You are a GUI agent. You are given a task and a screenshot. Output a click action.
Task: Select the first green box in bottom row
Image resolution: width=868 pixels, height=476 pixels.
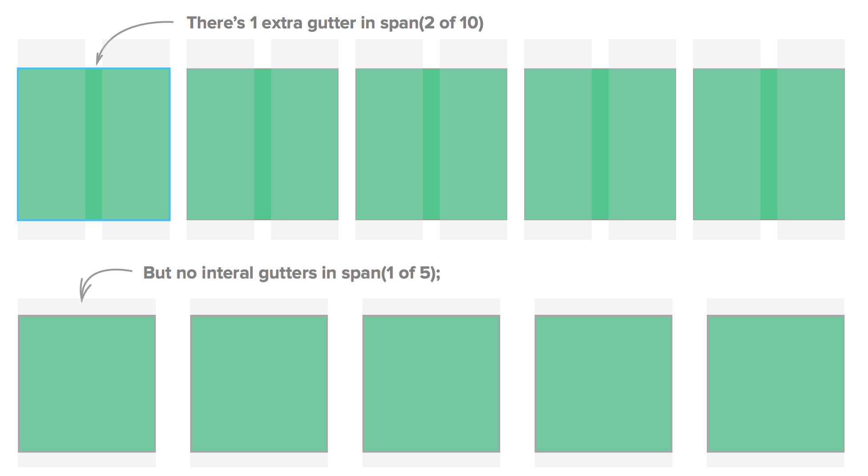(87, 384)
